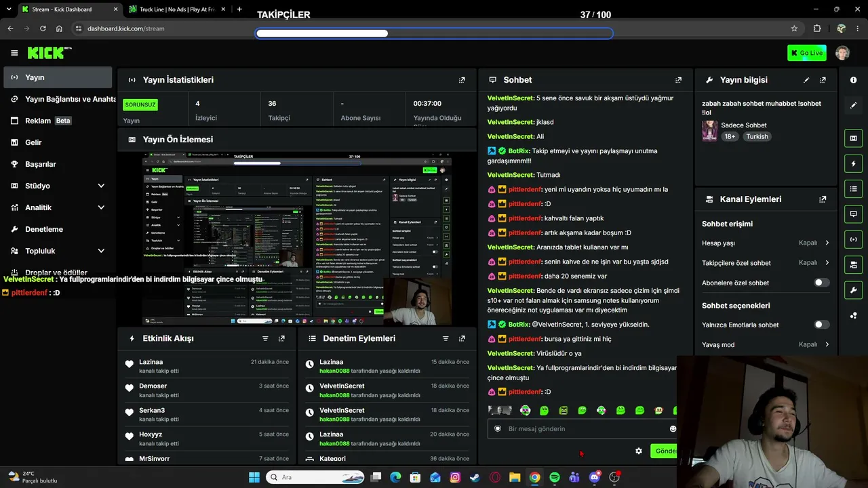Viewport: 868px width, 488px height.
Task: Click the Sadece Sohbet category name
Action: coord(744,125)
